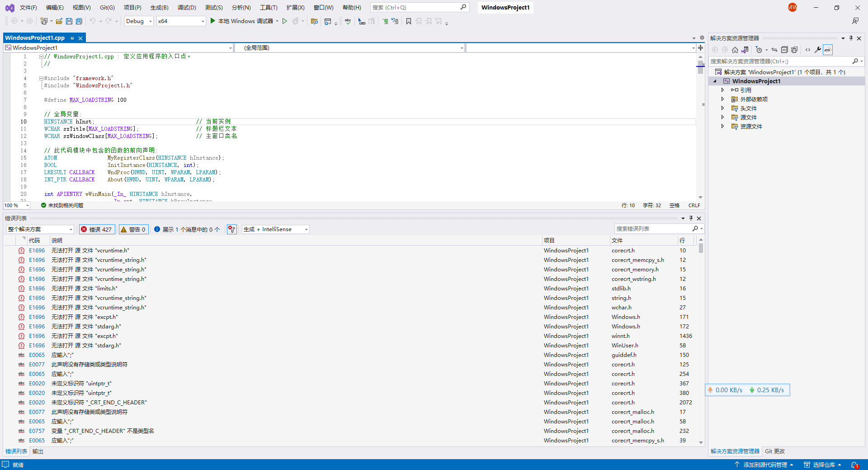Image resolution: width=868 pixels, height=470 pixels.
Task: Toggle the error list build filter icon
Action: 232,229
